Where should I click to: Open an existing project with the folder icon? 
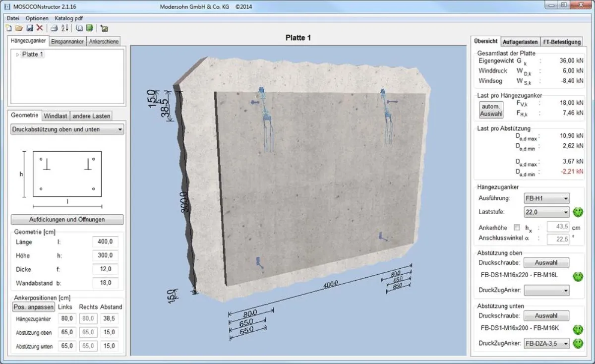(20, 28)
